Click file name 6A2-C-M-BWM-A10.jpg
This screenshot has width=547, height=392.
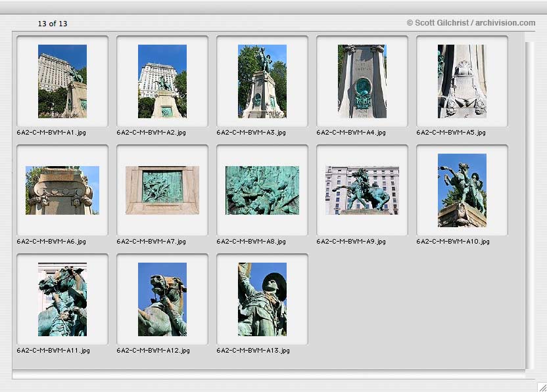pyautogui.click(x=453, y=242)
